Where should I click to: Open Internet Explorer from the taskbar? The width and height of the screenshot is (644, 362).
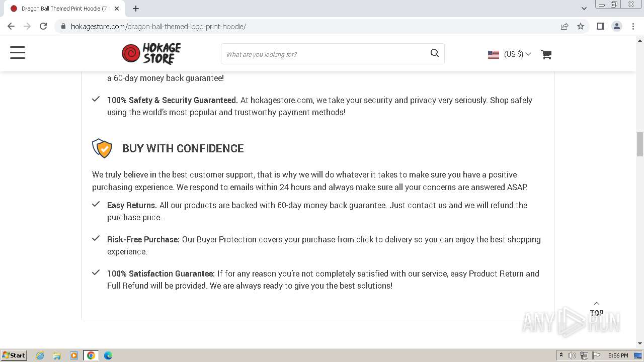[40, 355]
